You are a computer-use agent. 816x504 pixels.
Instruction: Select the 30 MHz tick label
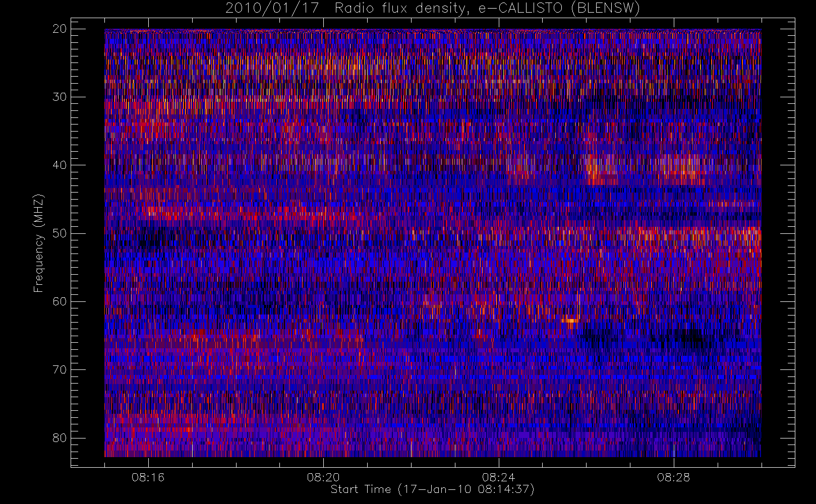60,97
